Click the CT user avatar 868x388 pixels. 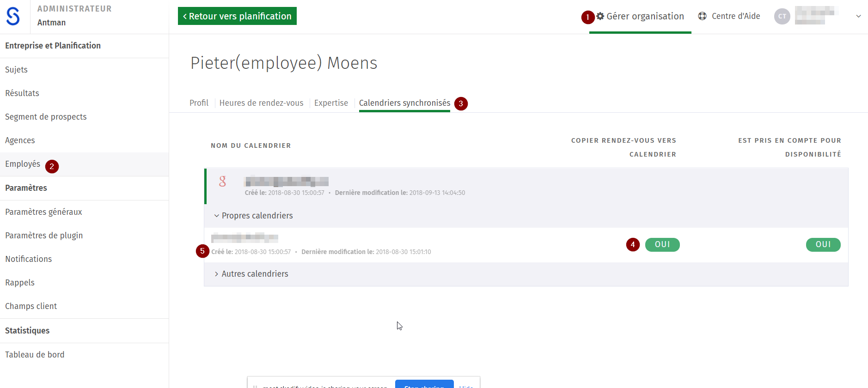coord(782,16)
